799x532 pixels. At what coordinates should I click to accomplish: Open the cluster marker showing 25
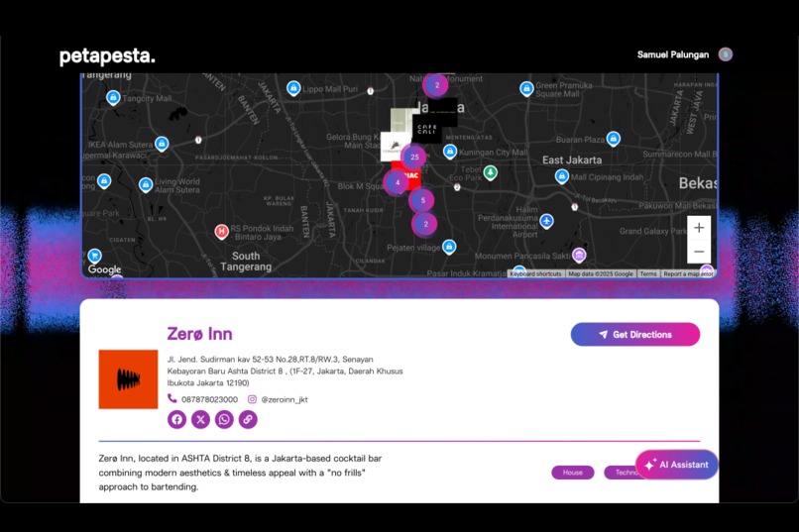click(414, 157)
